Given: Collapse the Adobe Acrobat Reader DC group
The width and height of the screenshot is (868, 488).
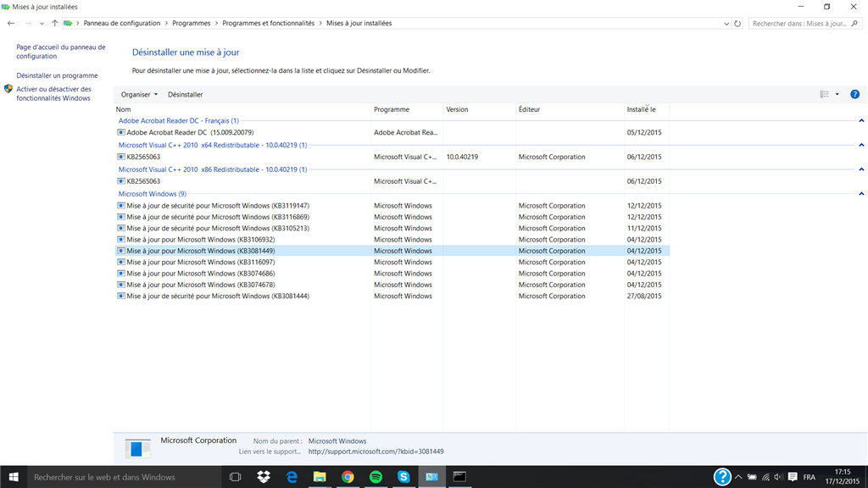Looking at the screenshot, I should (861, 120).
